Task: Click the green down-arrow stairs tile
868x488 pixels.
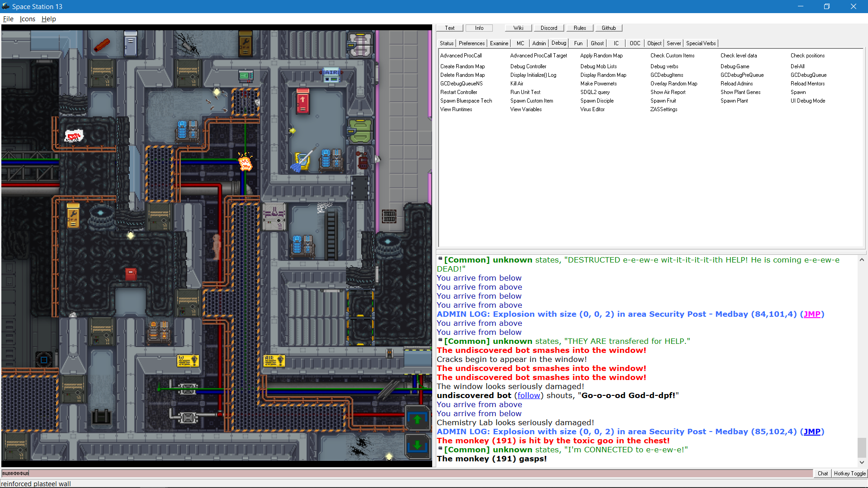Action: tap(417, 446)
